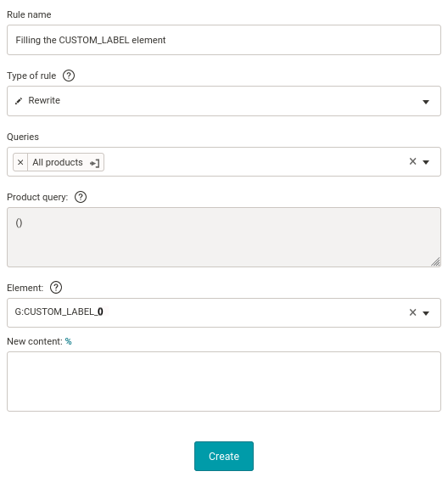
Task: Expand the Queries dropdown arrow
Action: [426, 162]
